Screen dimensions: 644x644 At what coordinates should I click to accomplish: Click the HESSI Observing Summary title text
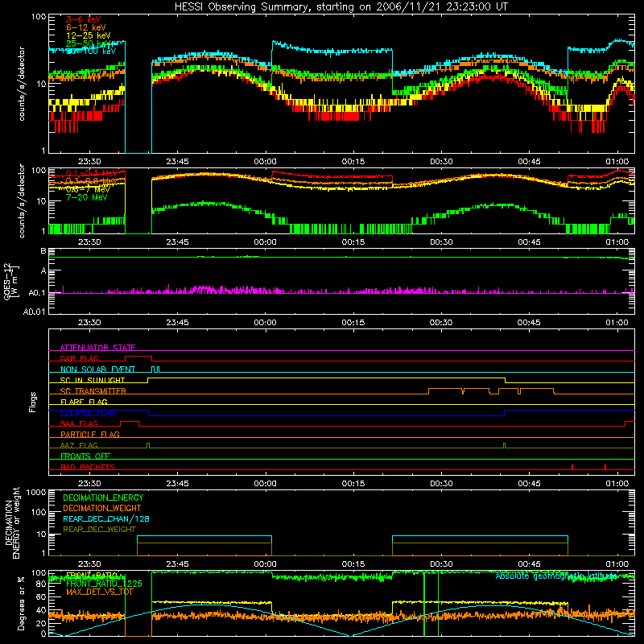point(341,7)
